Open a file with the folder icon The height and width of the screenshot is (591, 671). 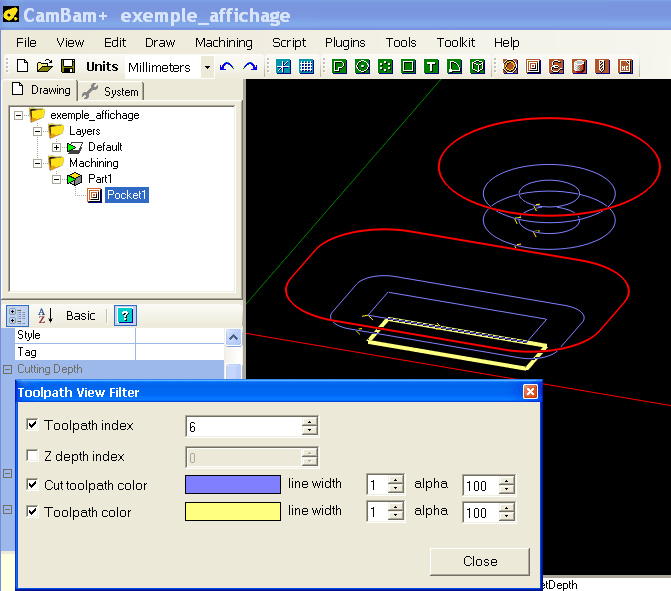click(45, 66)
